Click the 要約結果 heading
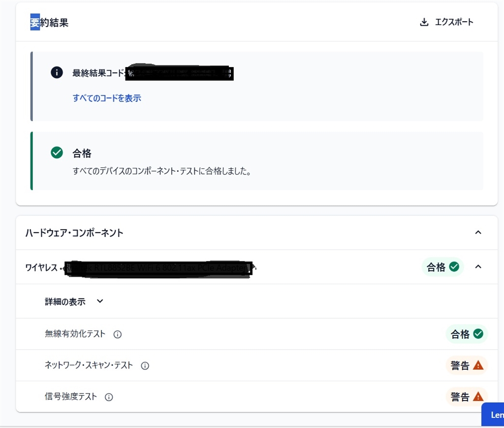 tap(49, 23)
